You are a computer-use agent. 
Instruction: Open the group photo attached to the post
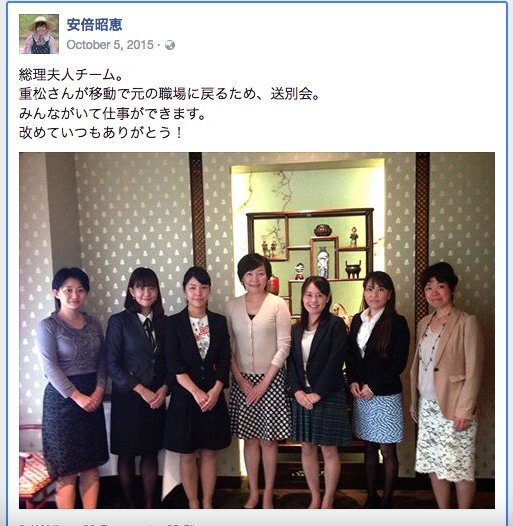pos(257,330)
